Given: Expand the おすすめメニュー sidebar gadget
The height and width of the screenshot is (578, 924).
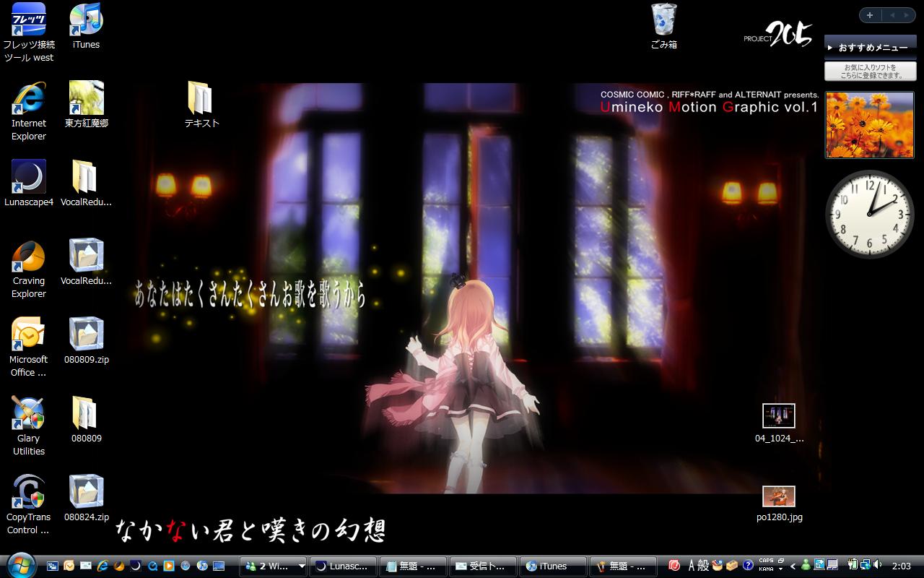Looking at the screenshot, I should pyautogui.click(x=871, y=48).
